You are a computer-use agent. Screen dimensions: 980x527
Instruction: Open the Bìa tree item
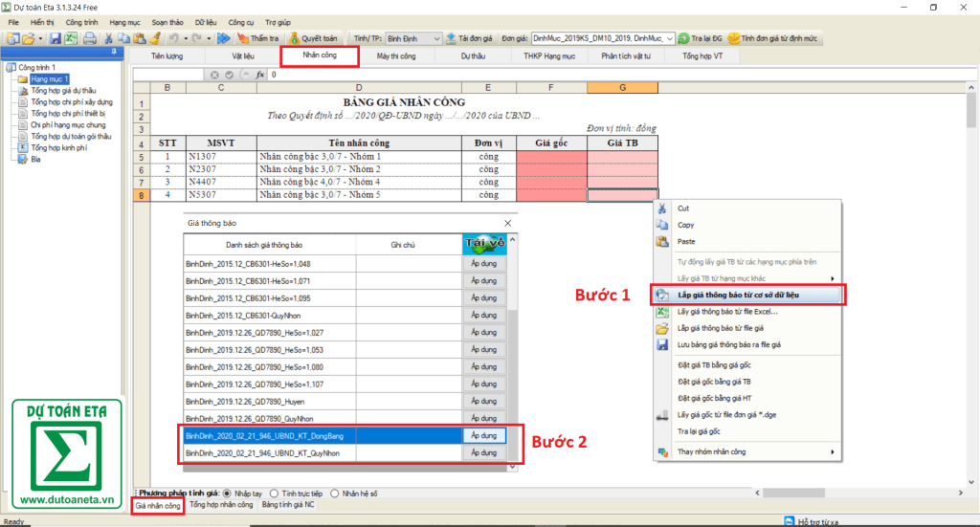pos(35,159)
